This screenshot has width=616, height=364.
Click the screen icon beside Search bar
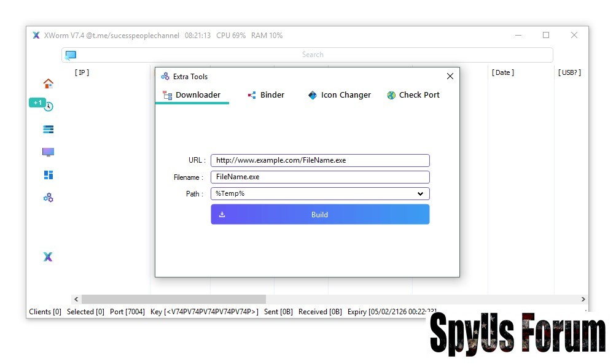tap(71, 55)
